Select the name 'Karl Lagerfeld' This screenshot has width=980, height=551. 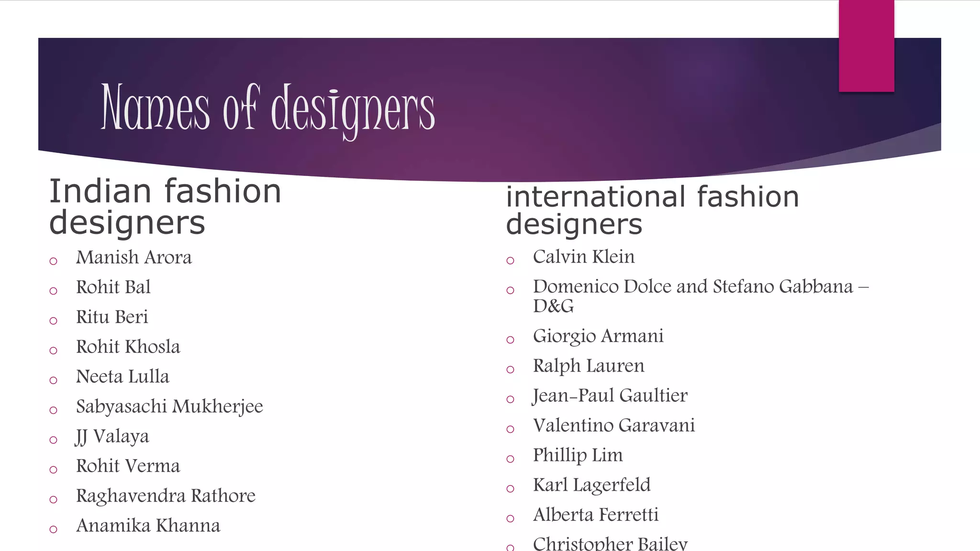pyautogui.click(x=592, y=485)
